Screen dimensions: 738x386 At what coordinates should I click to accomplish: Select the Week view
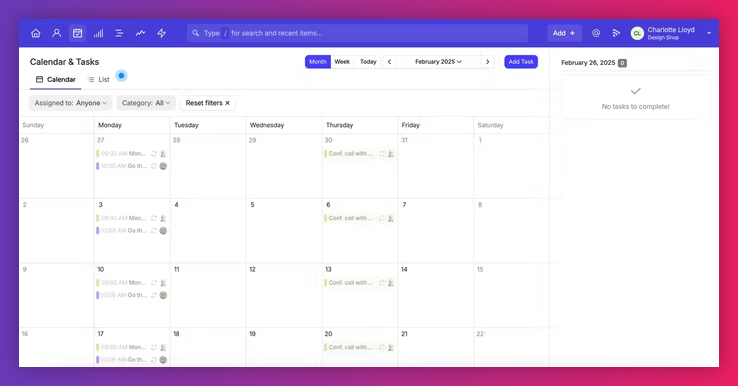pyautogui.click(x=342, y=62)
